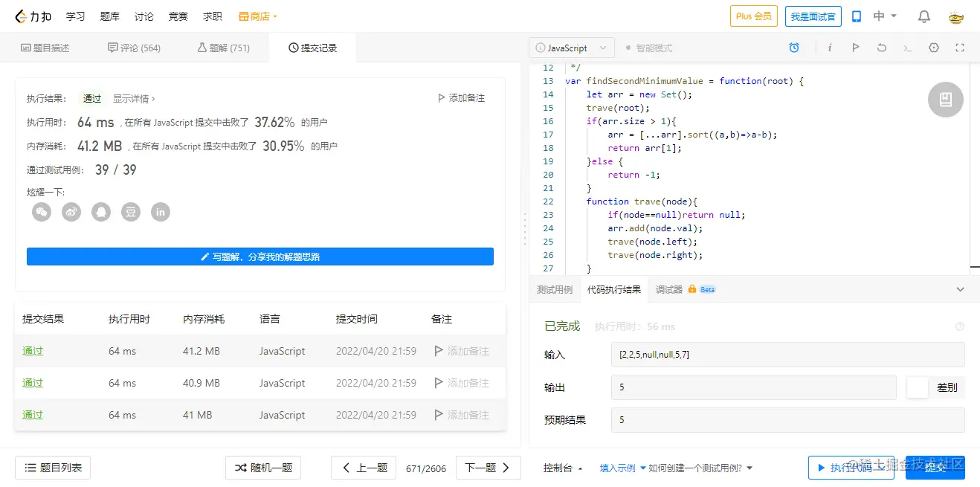
Task: Toggle the 差别 diff switch
Action: coord(918,387)
